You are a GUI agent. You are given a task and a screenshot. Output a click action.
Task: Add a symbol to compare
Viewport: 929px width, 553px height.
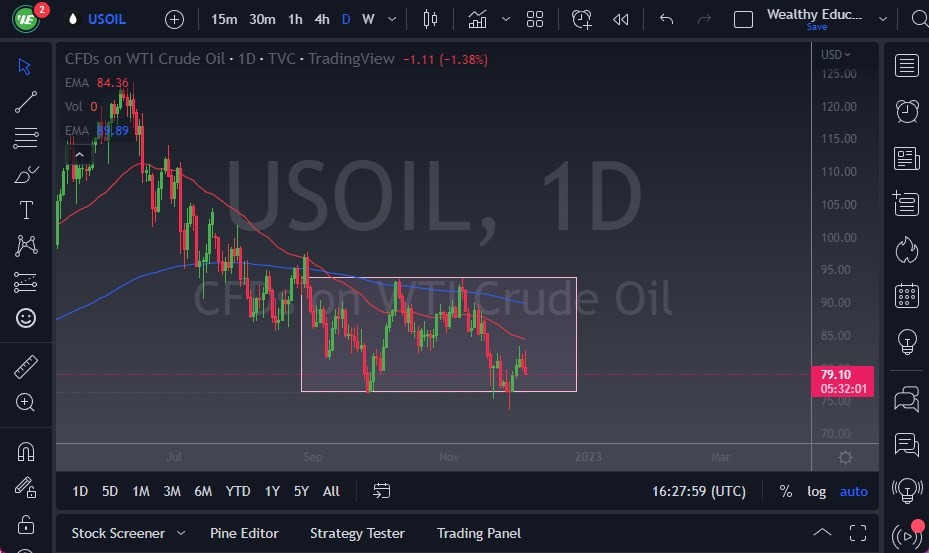coord(174,20)
